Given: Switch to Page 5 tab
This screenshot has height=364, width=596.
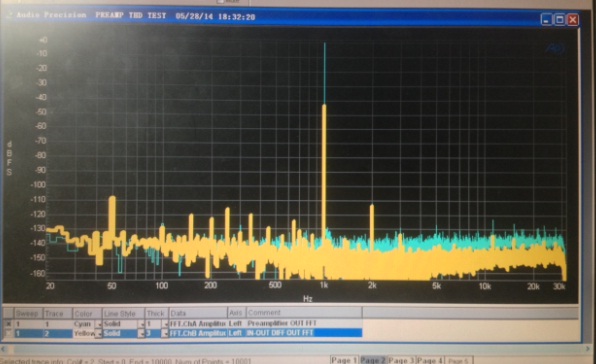Looking at the screenshot, I should click(458, 360).
